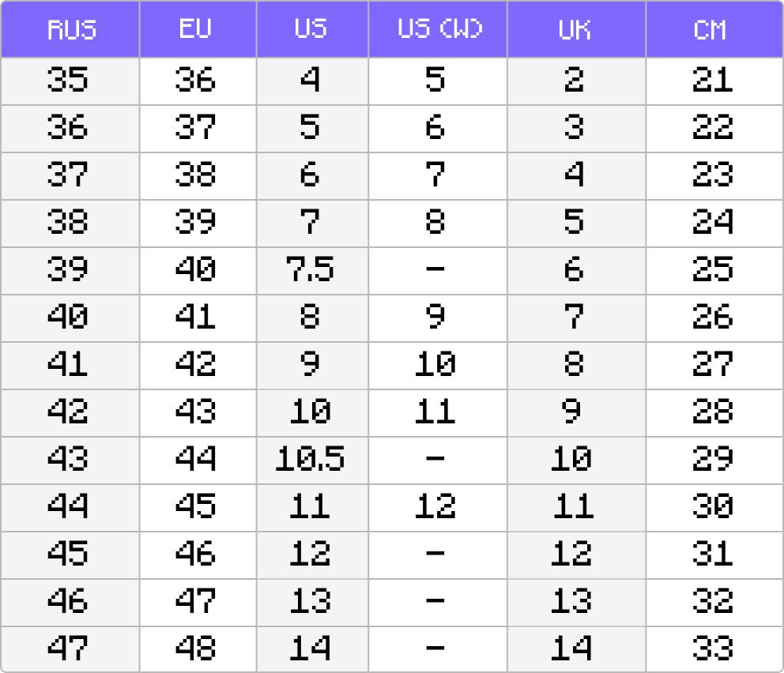Click the UK column header
The height and width of the screenshot is (673, 784).
pyautogui.click(x=575, y=30)
